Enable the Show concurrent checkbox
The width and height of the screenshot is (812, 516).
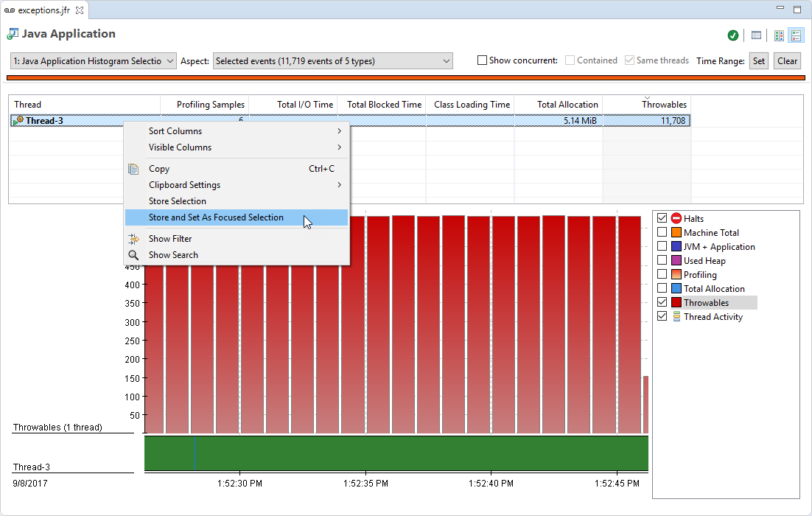click(x=482, y=60)
